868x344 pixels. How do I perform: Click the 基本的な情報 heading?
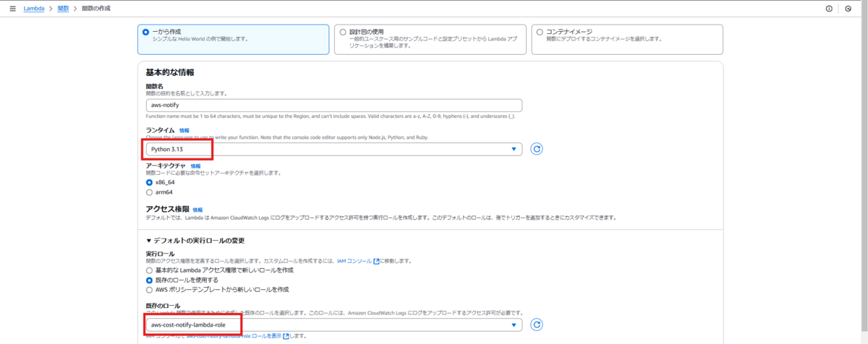(170, 73)
